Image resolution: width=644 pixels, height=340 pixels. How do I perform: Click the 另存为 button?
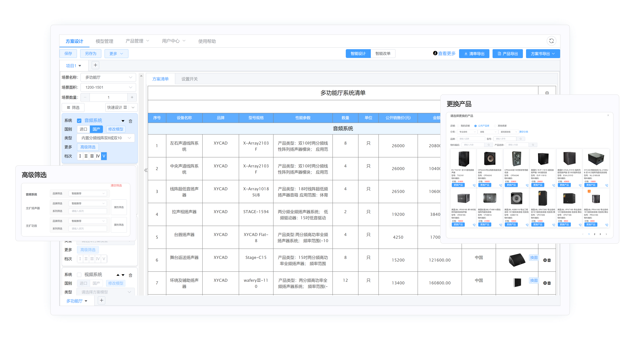pos(90,54)
